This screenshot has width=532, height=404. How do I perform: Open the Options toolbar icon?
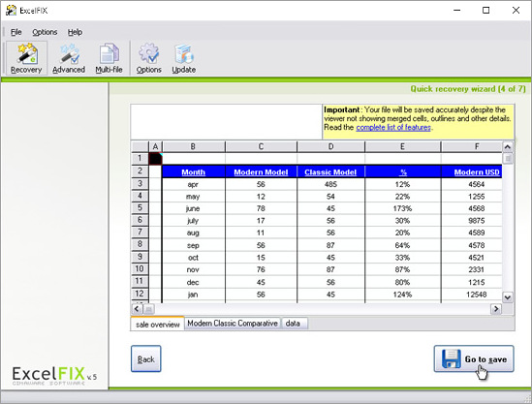[148, 58]
